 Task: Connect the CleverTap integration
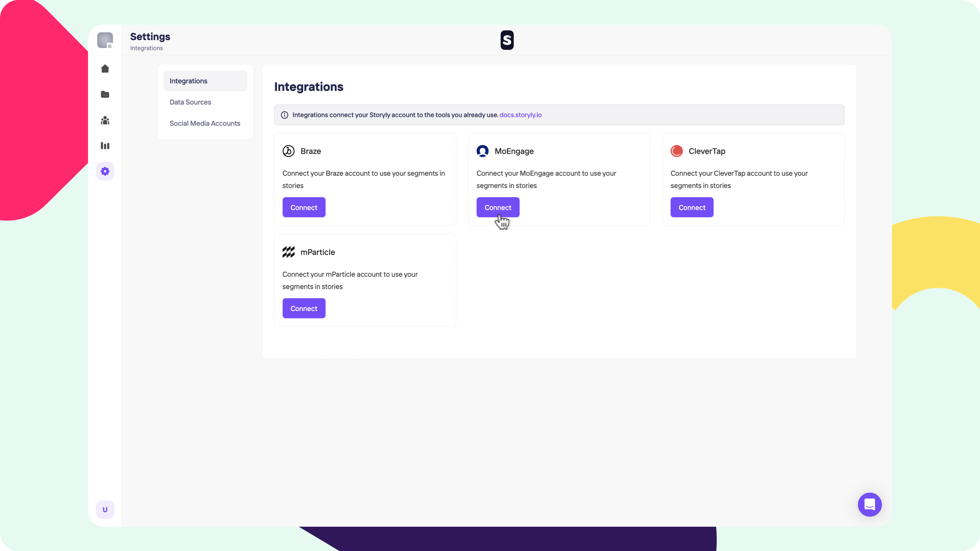coord(692,207)
